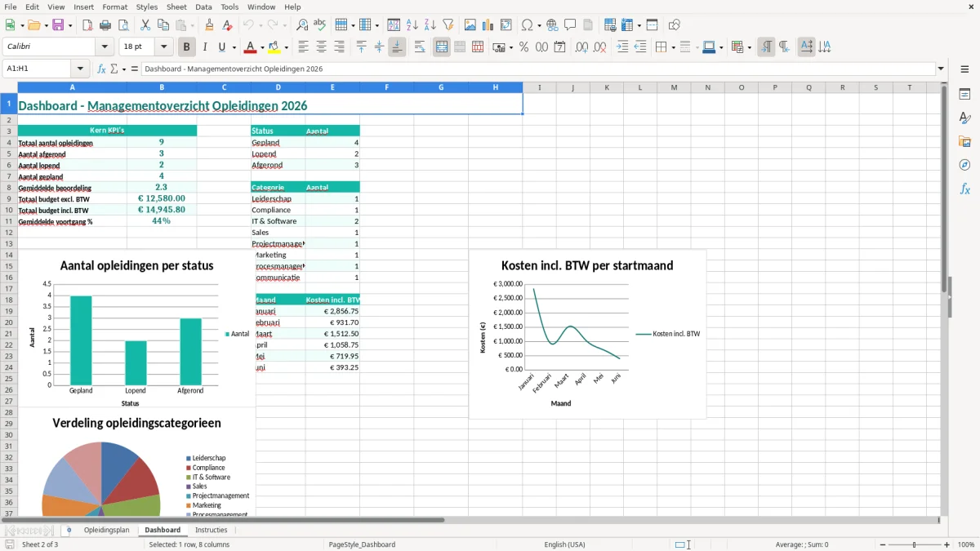The width and height of the screenshot is (980, 551).
Task: Click the Save document icon
Action: [58, 25]
